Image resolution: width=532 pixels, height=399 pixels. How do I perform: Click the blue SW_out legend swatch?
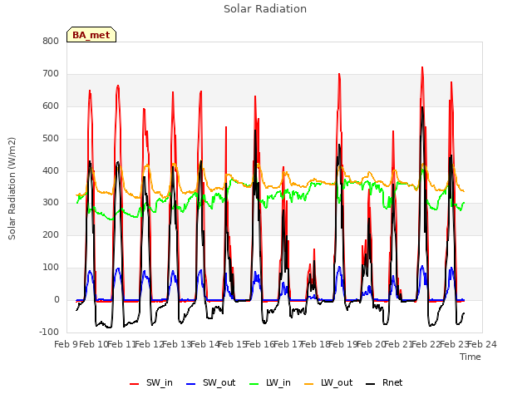coord(191,384)
